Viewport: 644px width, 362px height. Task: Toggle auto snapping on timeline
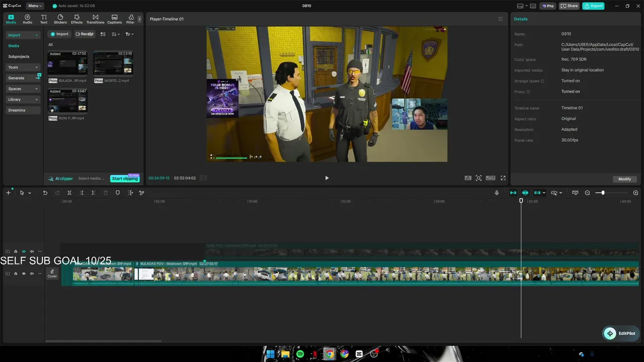[525, 193]
